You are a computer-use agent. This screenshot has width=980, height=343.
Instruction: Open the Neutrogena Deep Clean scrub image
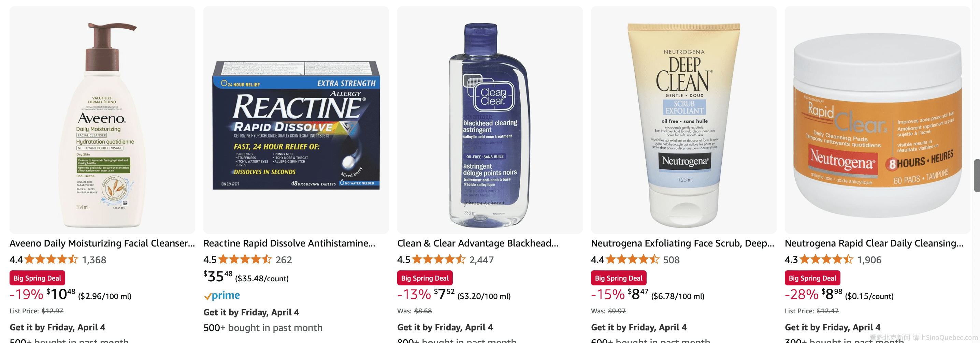(683, 120)
